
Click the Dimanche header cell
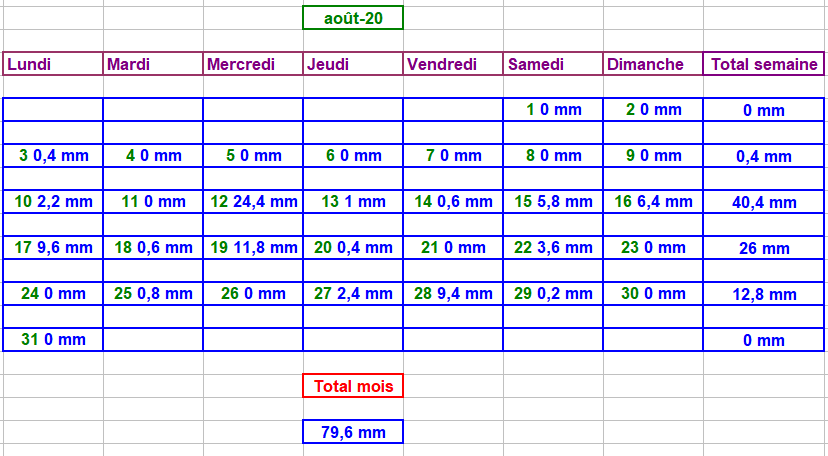653,64
